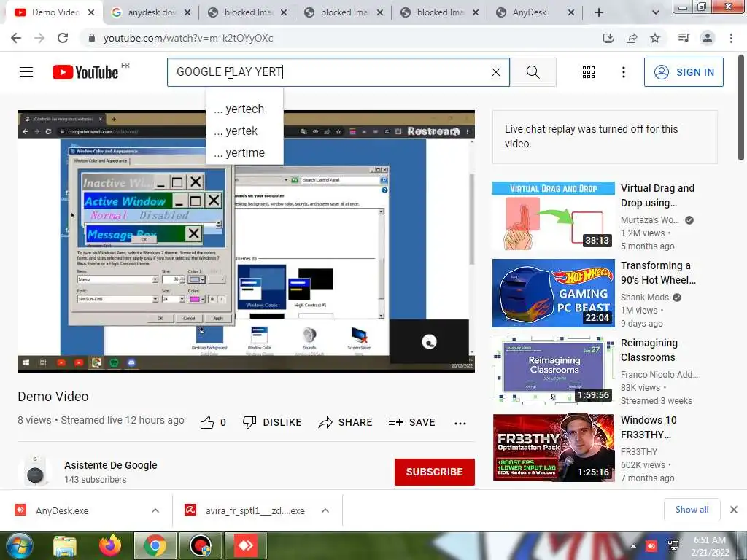Show hidden tray icons arrow
Screen dimensions: 747x560
click(x=633, y=546)
